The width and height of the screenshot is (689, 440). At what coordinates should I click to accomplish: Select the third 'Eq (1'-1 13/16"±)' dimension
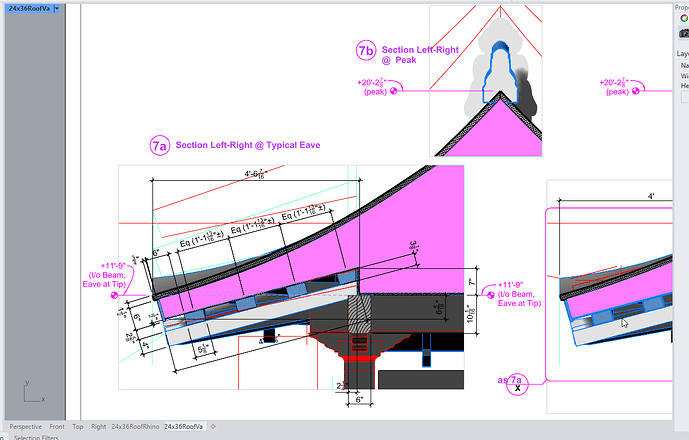pyautogui.click(x=304, y=212)
